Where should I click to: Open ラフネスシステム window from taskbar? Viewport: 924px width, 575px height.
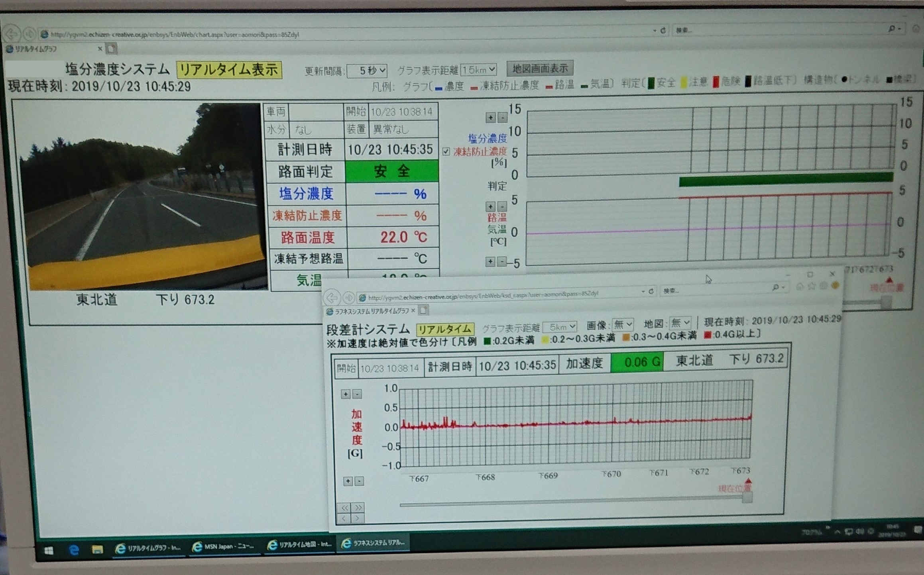pos(374,543)
